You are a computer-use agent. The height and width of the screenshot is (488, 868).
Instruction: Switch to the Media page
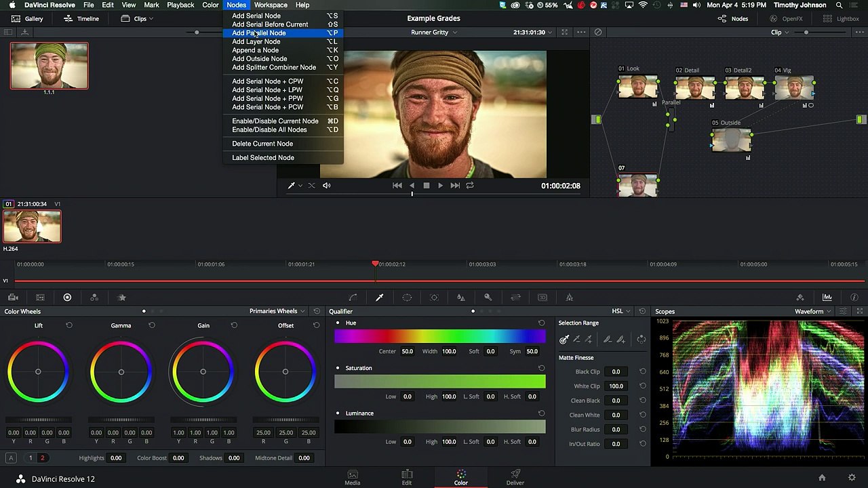353,478
